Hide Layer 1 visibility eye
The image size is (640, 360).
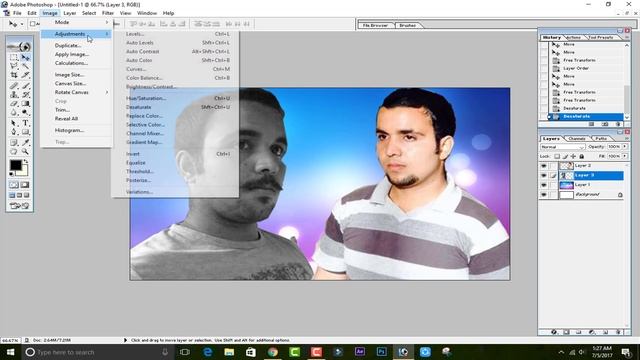[543, 185]
